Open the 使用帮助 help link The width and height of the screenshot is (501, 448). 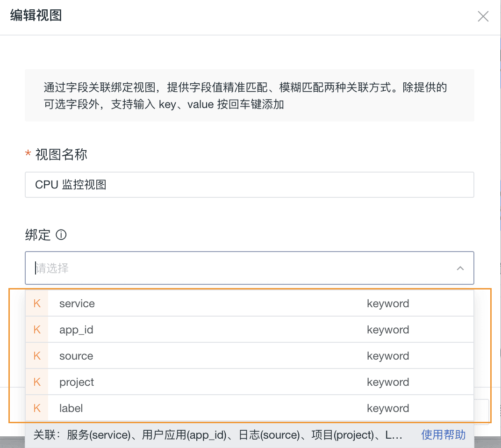pyautogui.click(x=443, y=435)
